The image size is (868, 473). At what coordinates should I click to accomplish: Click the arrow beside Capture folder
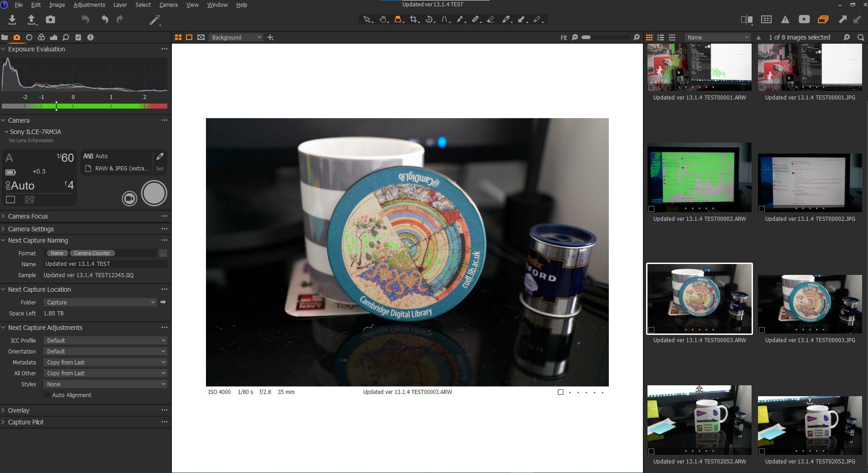pyautogui.click(x=163, y=302)
